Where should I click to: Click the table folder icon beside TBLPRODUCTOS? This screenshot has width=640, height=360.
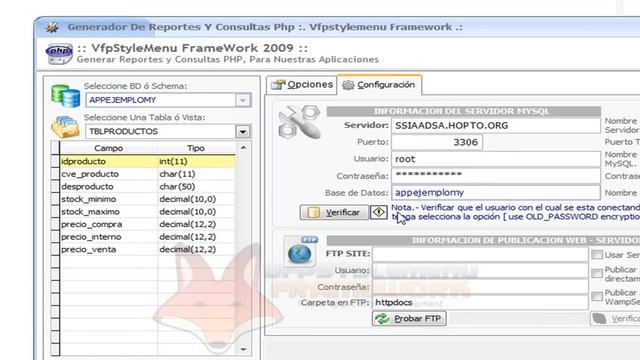pyautogui.click(x=65, y=127)
